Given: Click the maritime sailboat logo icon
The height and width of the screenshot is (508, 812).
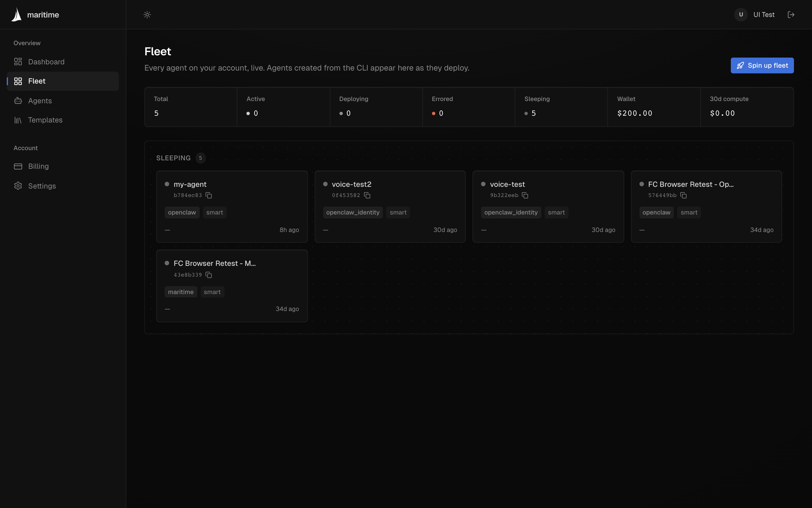Looking at the screenshot, I should click(16, 14).
